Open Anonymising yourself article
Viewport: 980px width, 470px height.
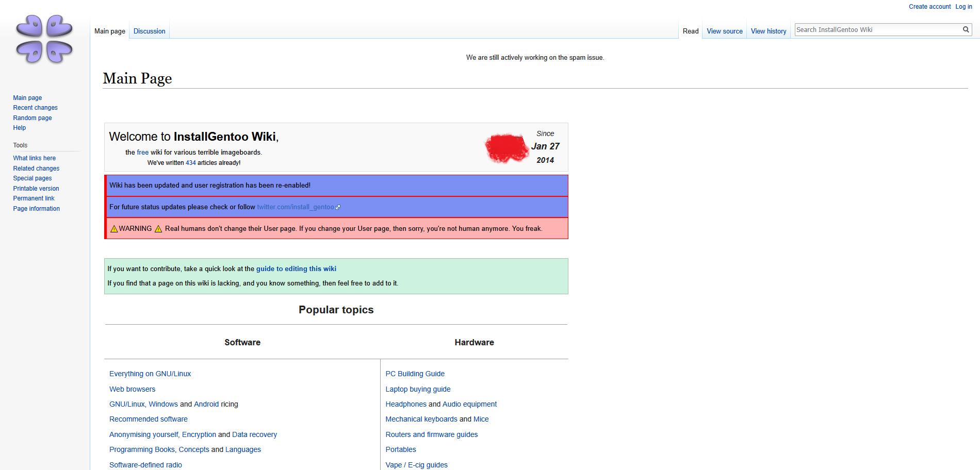[x=144, y=434]
